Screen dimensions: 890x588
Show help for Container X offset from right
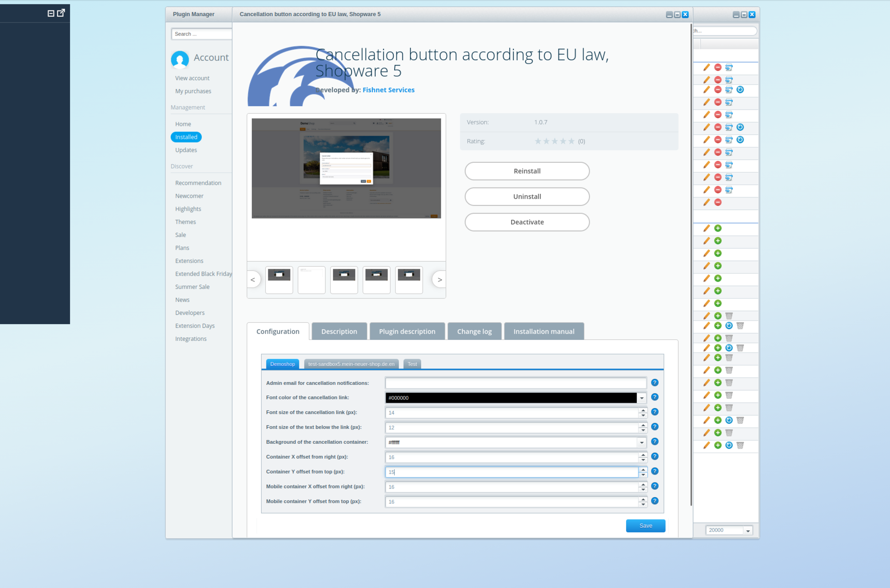[x=654, y=457]
